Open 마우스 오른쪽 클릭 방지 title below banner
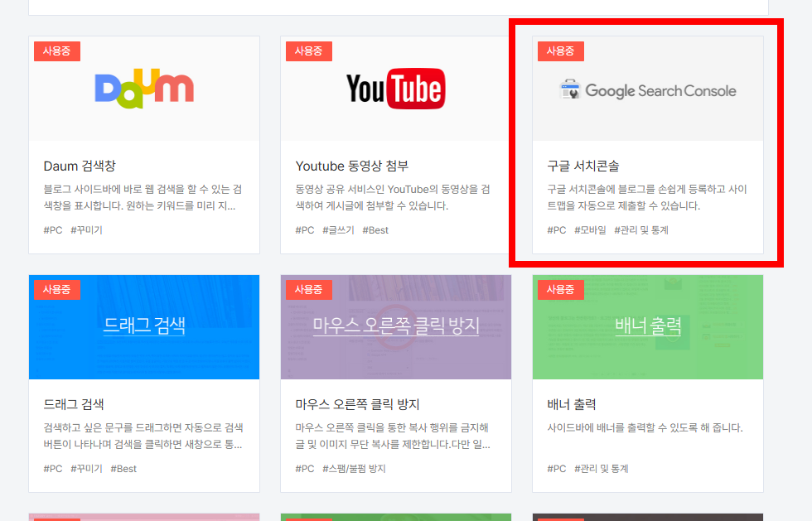This screenshot has width=812, height=521. [357, 404]
